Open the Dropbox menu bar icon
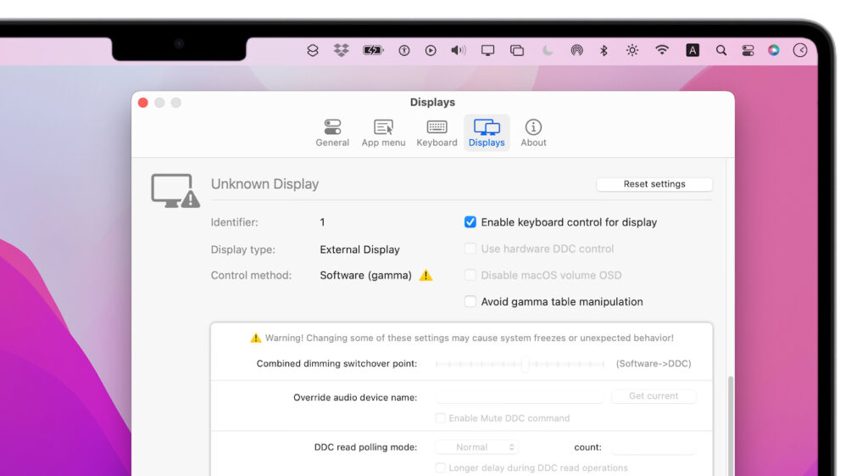The image size is (868, 476). pos(342,50)
